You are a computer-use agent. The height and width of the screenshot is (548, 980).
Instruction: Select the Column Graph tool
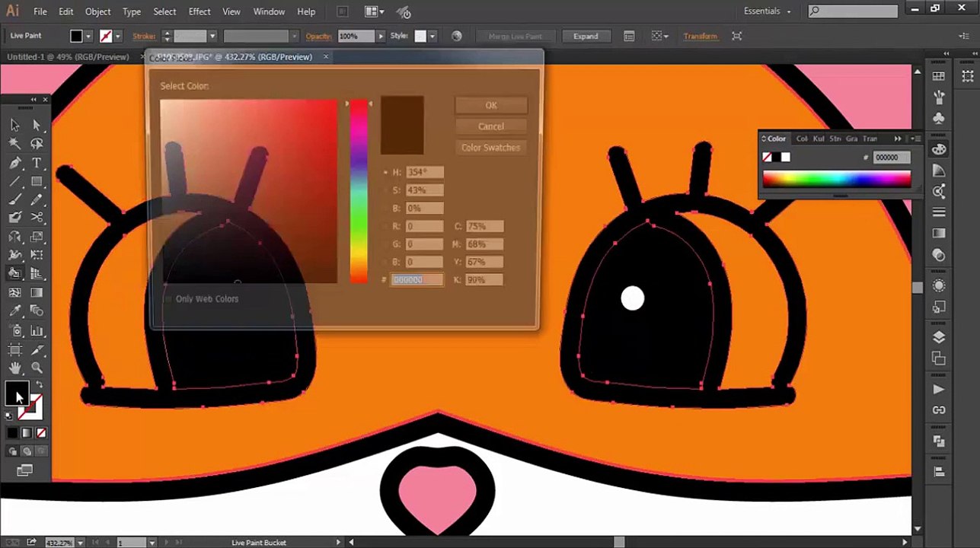coord(37,331)
